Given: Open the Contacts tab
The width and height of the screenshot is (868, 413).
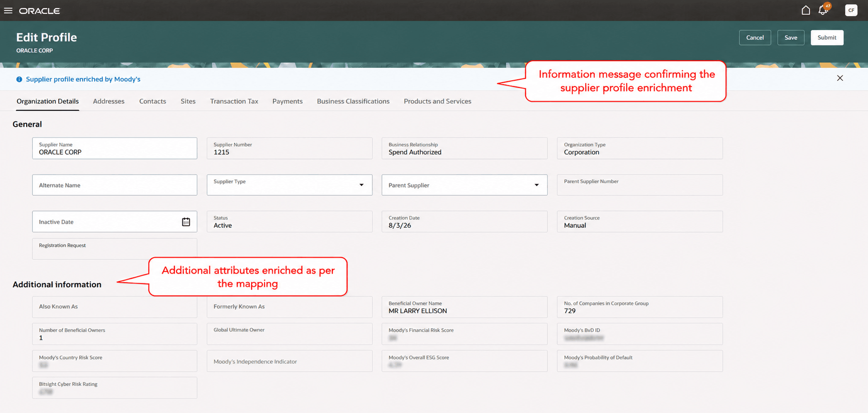Looking at the screenshot, I should (x=153, y=101).
